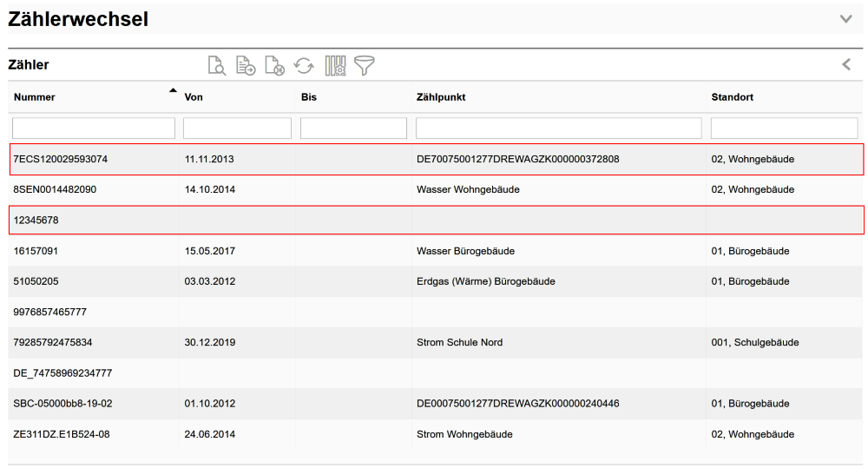The height and width of the screenshot is (468, 868).
Task: Click the document with X icon
Action: point(274,65)
